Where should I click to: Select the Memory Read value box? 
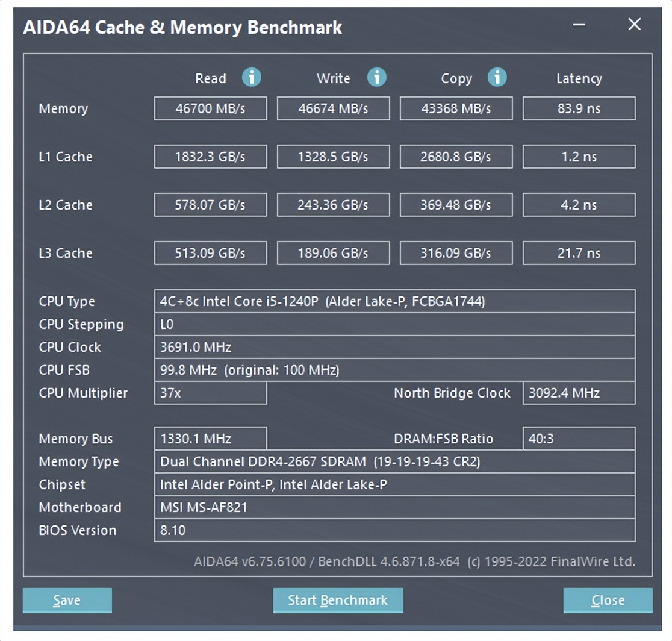(x=210, y=109)
